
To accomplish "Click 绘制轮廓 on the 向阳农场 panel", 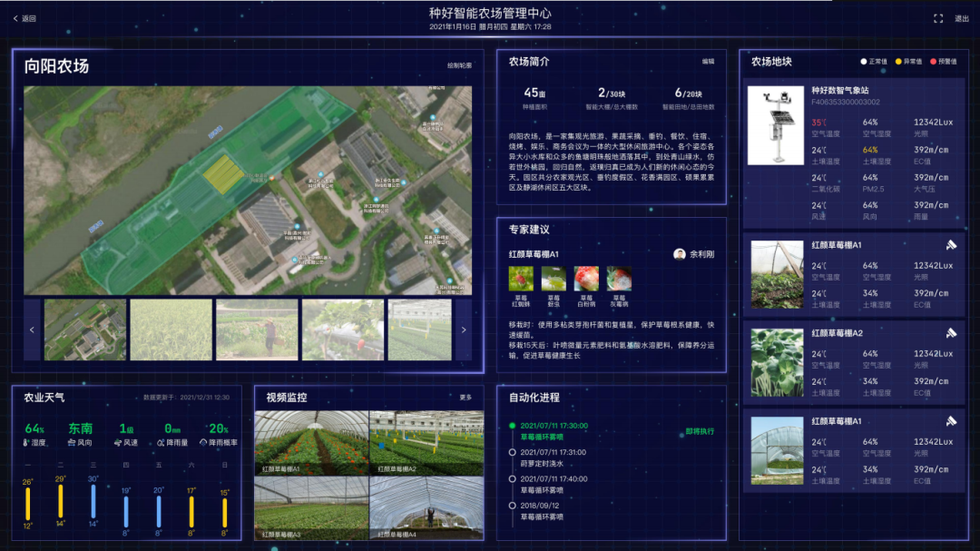I will pyautogui.click(x=459, y=65).
